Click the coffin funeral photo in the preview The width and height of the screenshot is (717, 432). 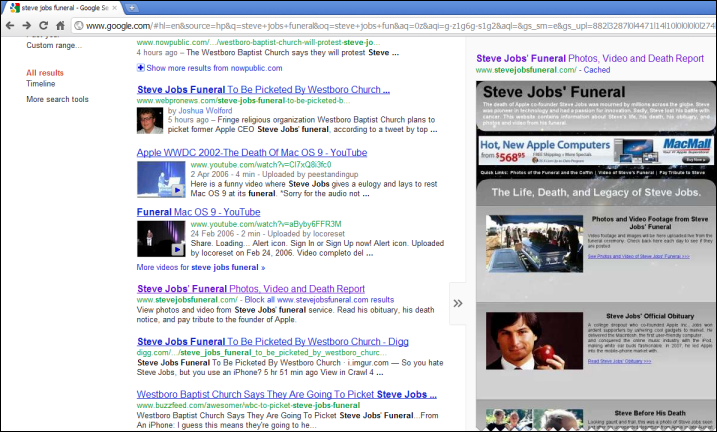tap(534, 243)
